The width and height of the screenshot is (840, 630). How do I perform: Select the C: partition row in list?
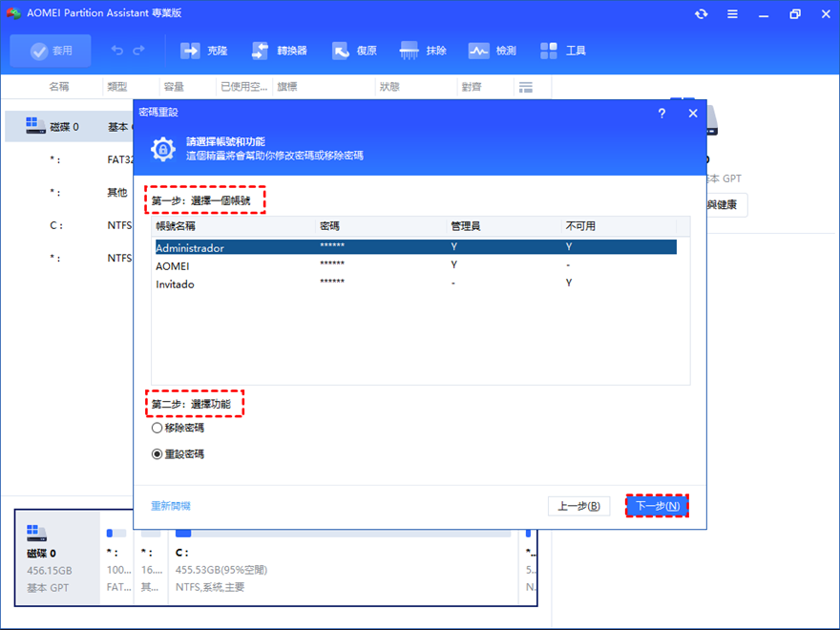[70, 225]
